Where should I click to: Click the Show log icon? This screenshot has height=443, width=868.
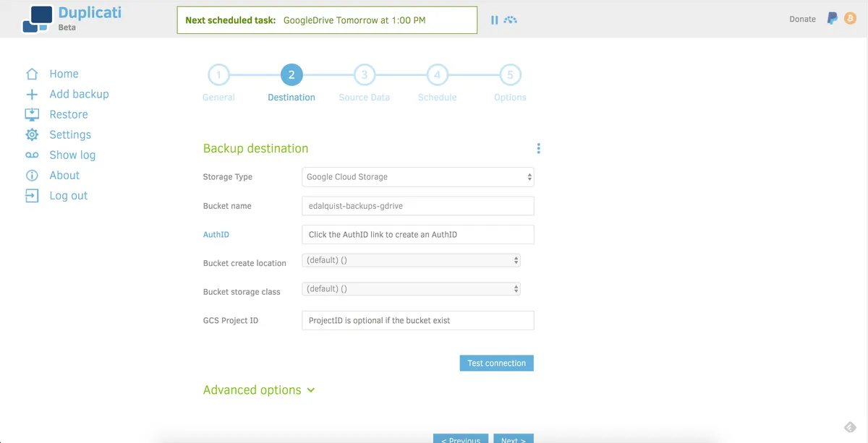(x=32, y=155)
